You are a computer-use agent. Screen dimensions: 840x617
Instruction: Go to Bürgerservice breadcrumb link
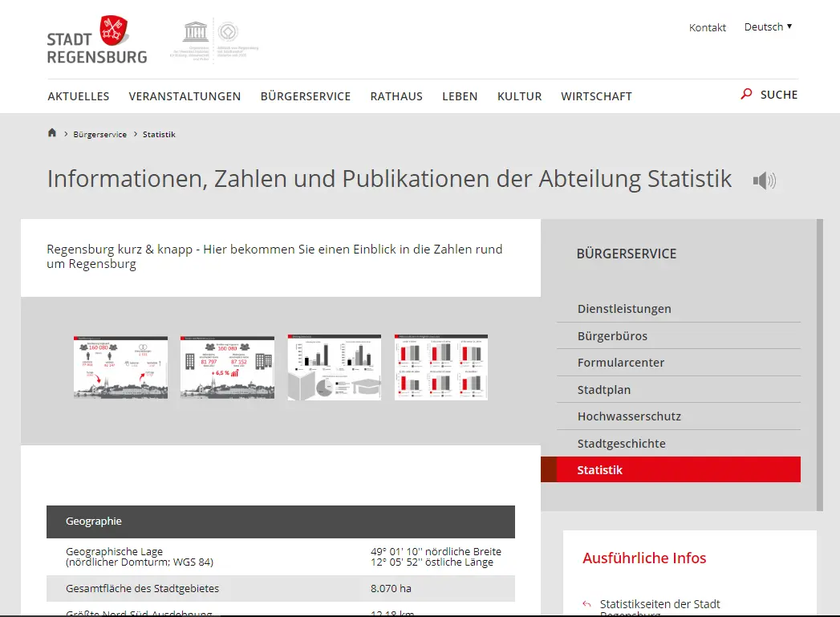click(99, 134)
